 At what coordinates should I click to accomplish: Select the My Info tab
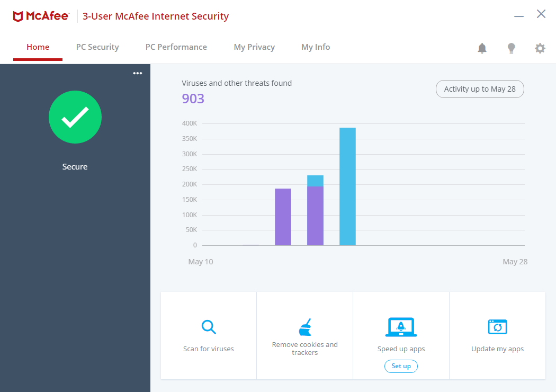316,47
